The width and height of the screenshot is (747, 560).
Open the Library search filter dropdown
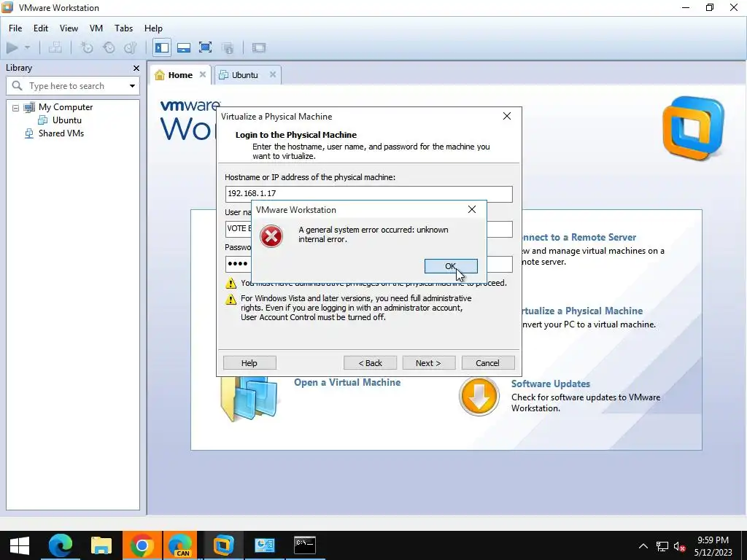[132, 86]
